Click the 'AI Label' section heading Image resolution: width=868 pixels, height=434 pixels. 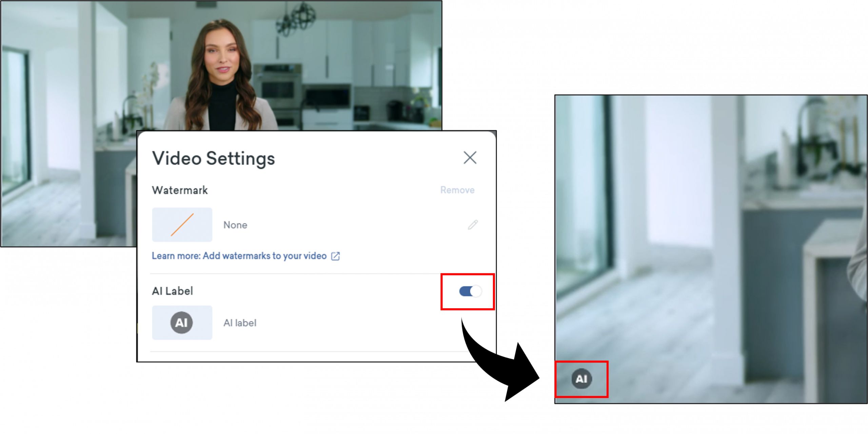click(x=173, y=291)
